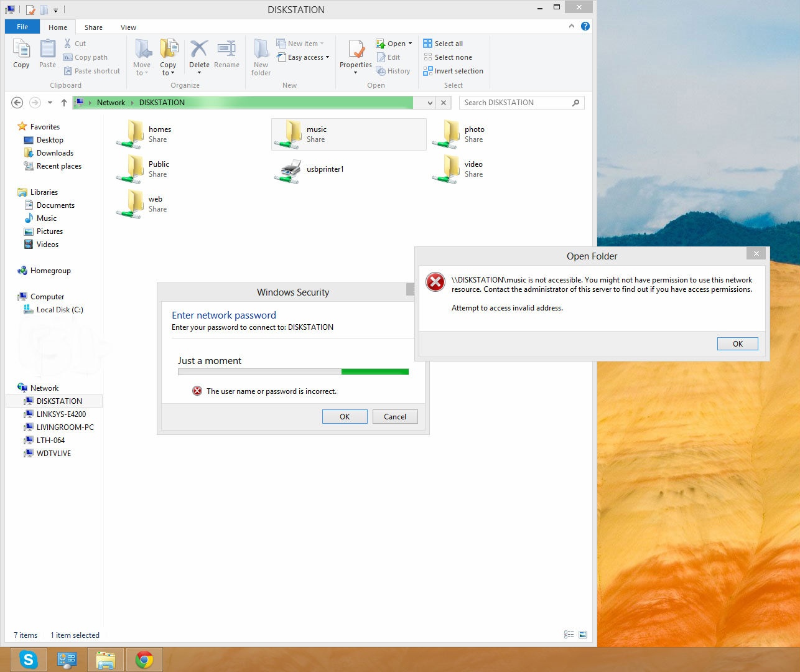
Task: Stop loading with the address bar X
Action: click(444, 103)
